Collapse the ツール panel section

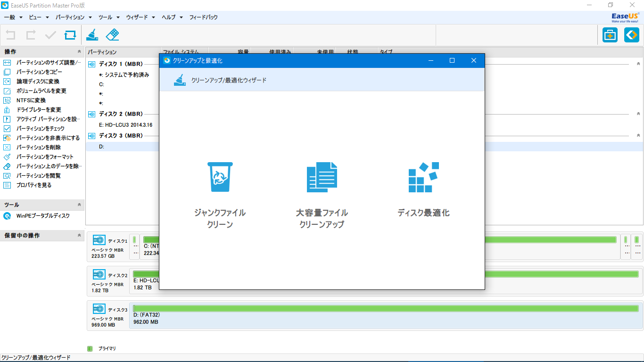click(79, 205)
